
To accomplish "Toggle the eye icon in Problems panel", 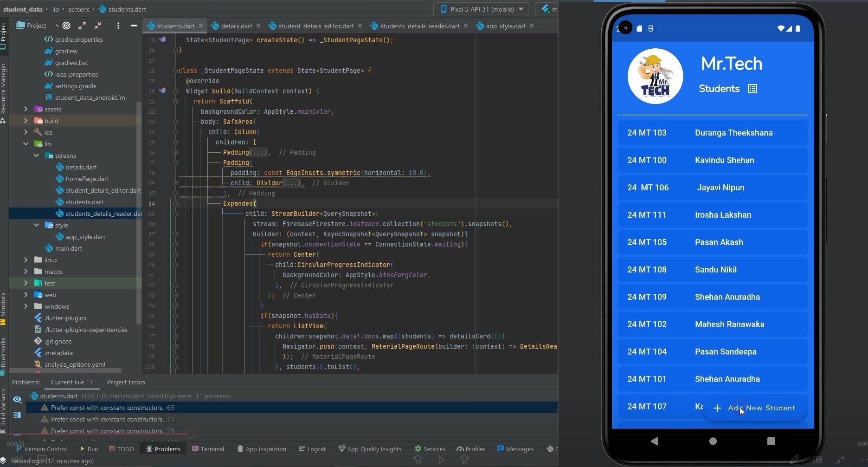I will pyautogui.click(x=17, y=399).
